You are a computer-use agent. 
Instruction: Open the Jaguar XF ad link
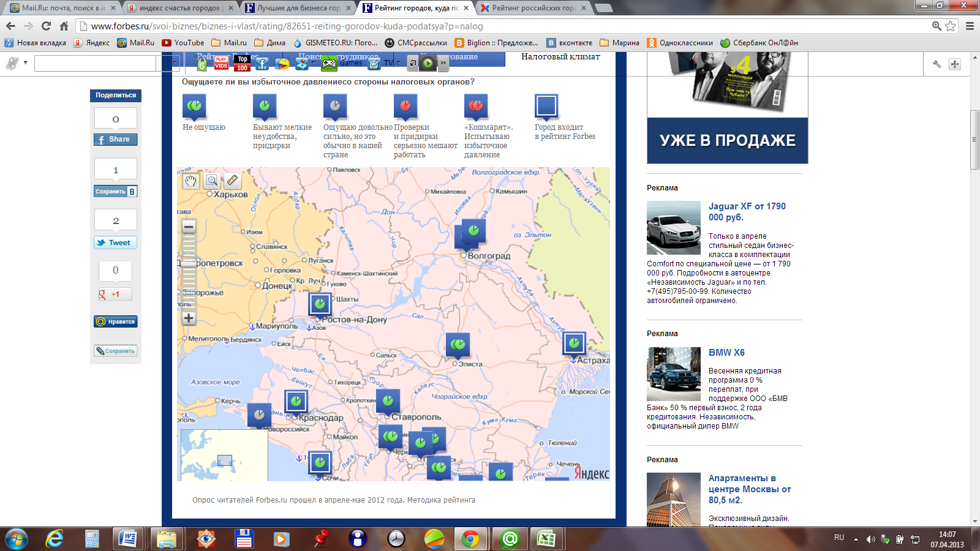747,212
